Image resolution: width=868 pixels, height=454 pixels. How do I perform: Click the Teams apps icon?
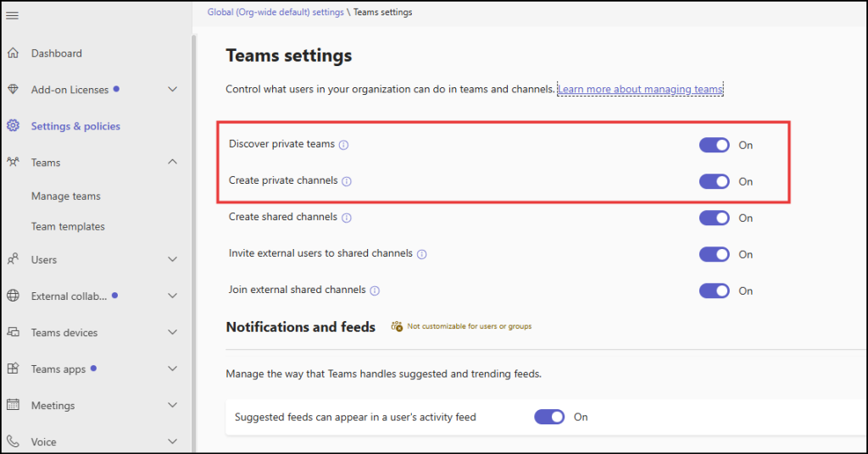pyautogui.click(x=14, y=368)
